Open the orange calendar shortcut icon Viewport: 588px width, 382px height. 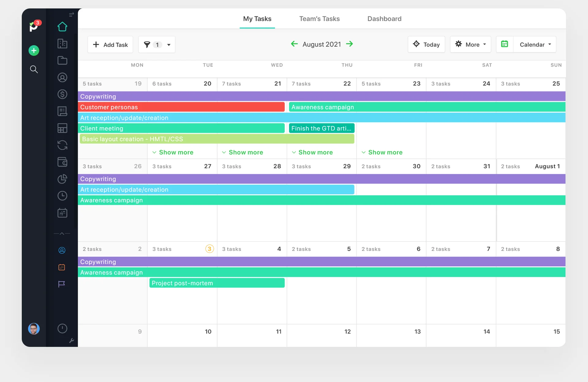(62, 267)
